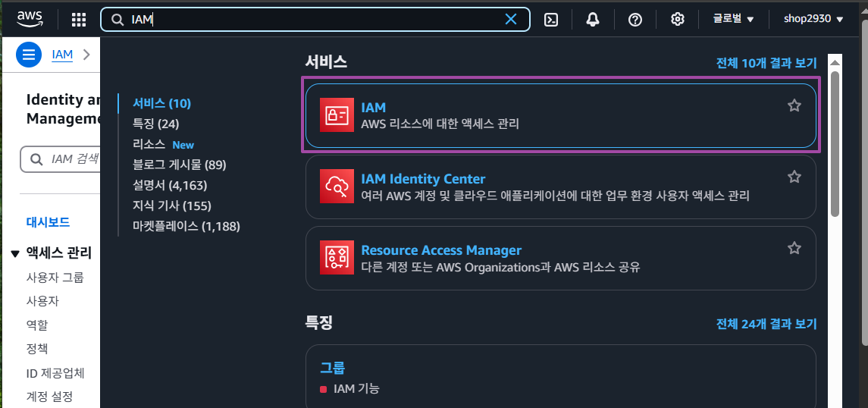Open the CloudShell terminal icon
Screen dimensions: 868x408
click(551, 20)
